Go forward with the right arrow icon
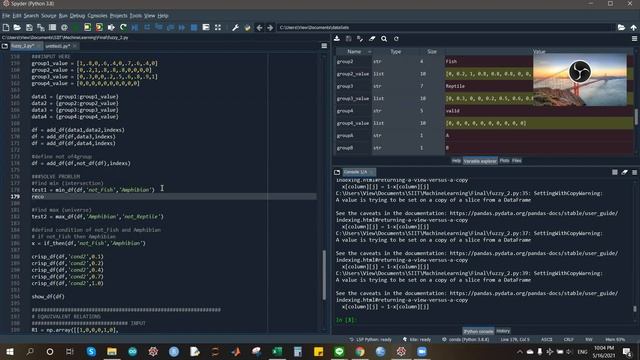Image resolution: width=640 pixels, height=360 pixels. pyautogui.click(x=270, y=27)
